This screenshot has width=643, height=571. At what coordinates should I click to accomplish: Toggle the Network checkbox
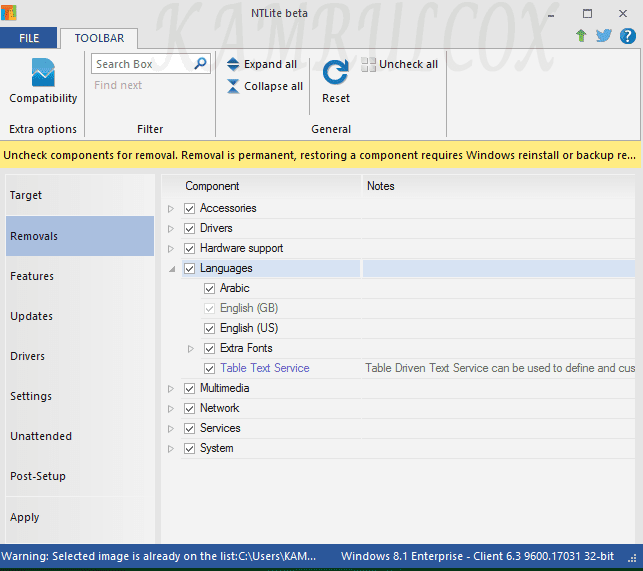pyautogui.click(x=189, y=409)
